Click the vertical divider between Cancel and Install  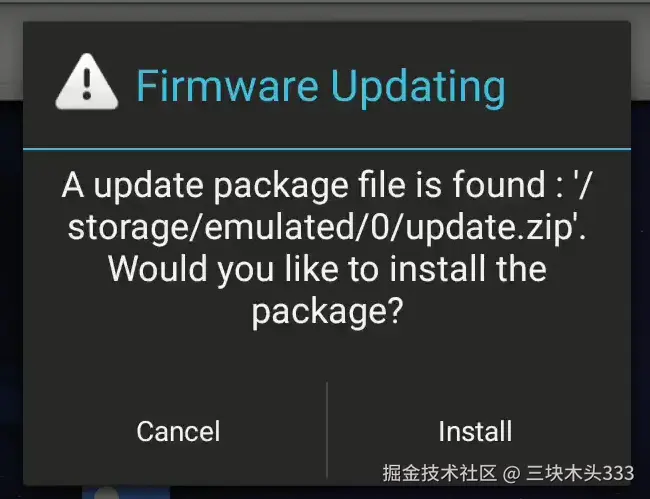click(x=327, y=431)
